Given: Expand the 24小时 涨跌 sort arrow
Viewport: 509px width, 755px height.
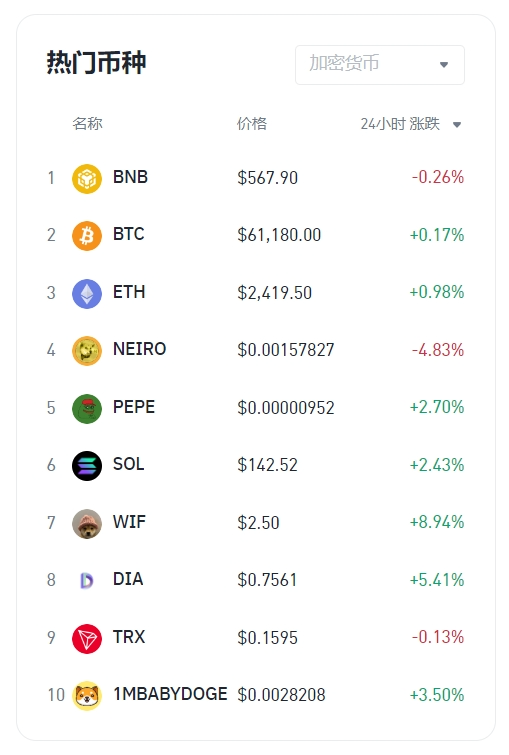Looking at the screenshot, I should tap(457, 125).
